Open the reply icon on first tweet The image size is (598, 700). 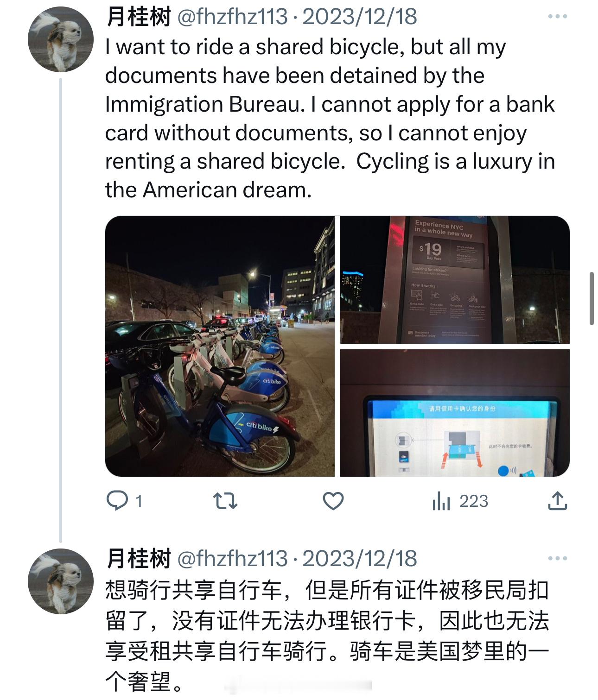click(117, 501)
